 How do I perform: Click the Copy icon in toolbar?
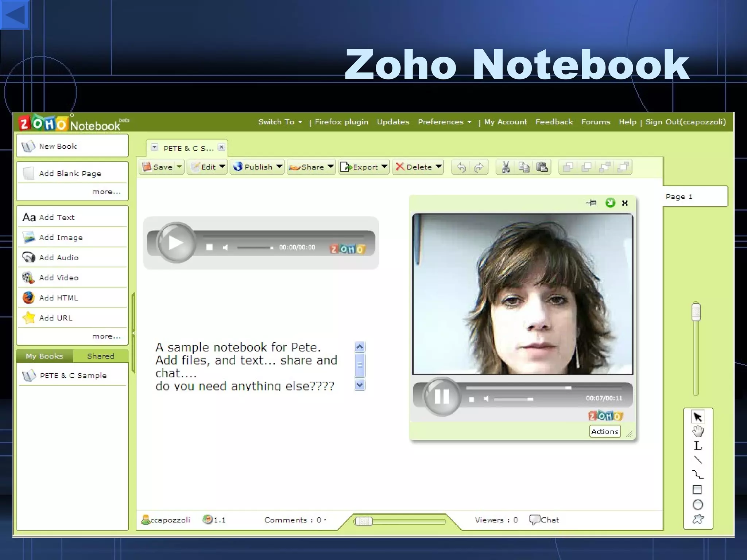point(524,167)
